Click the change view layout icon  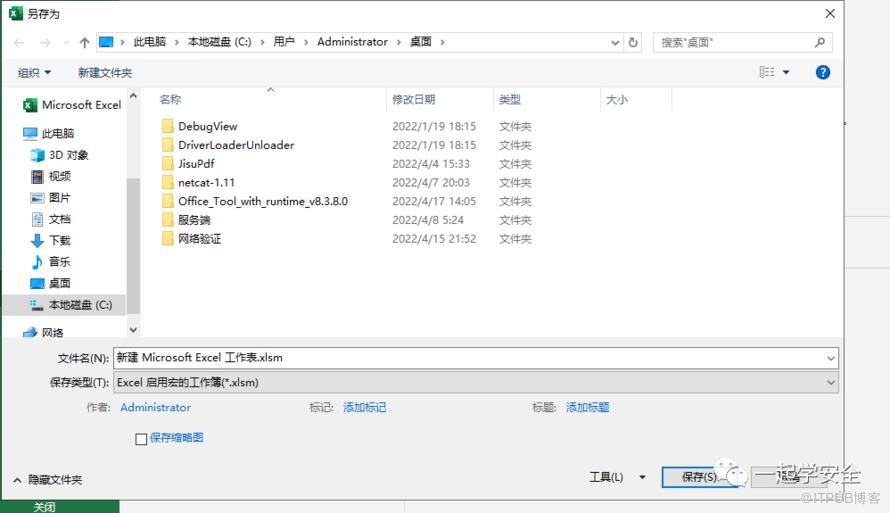coord(767,72)
